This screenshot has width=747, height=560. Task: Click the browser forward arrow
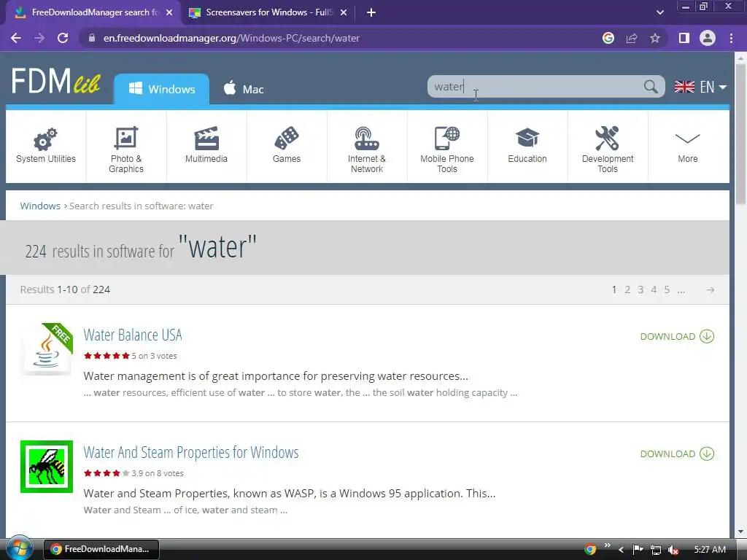(x=39, y=38)
